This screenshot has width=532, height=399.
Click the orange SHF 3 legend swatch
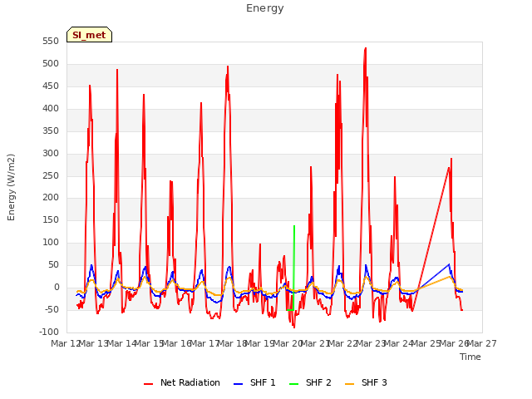pos(349,384)
